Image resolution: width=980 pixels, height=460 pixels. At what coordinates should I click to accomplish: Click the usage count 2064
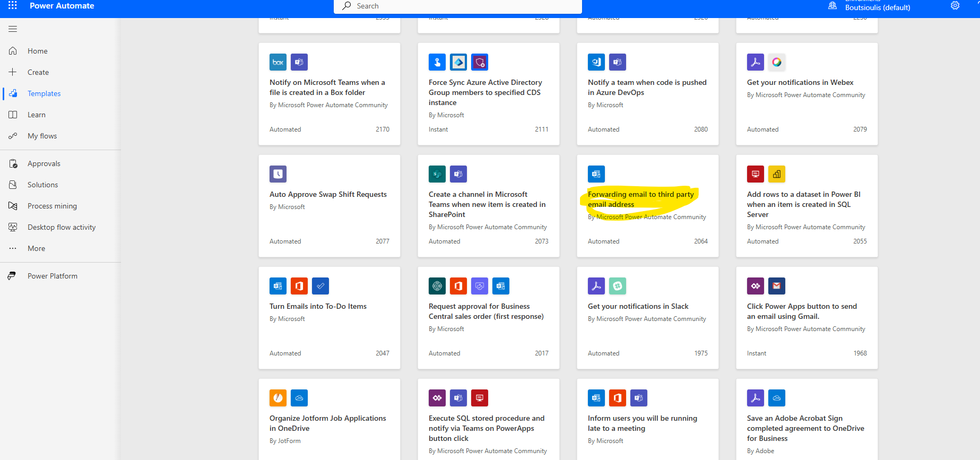[x=701, y=241]
